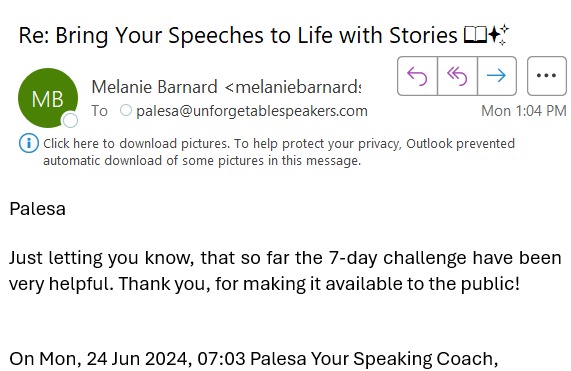Click here to download pictures message
This screenshot has width=571, height=371.
coord(279,152)
